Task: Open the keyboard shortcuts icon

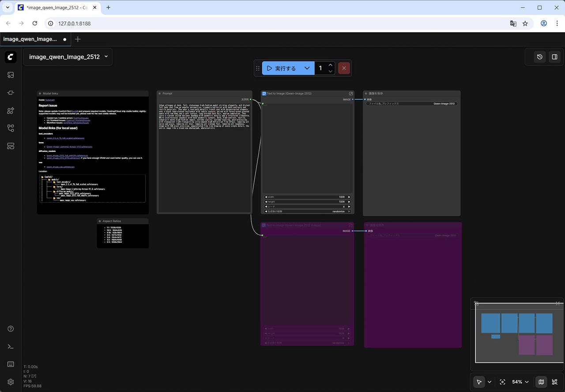Action: point(11,364)
